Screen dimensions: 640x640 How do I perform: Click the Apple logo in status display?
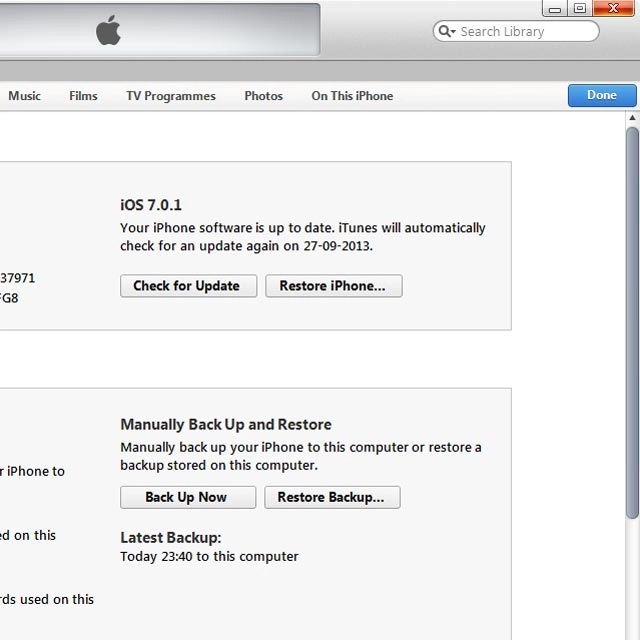click(108, 31)
